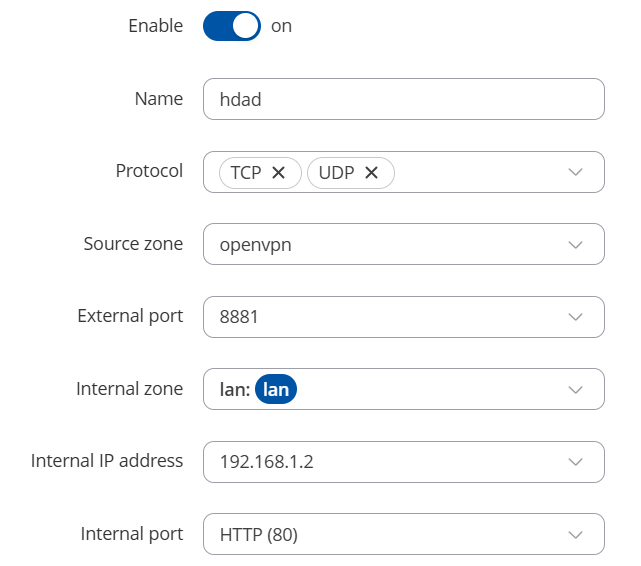Open the Source zone dropdown showing openvpn
Screen dimensions: 641x566
[x=380, y=245]
